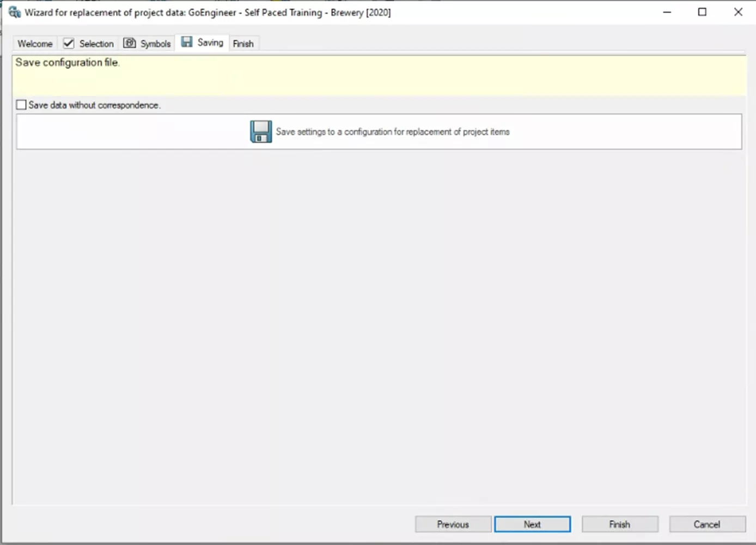Switch to the Welcome tab

tap(35, 44)
